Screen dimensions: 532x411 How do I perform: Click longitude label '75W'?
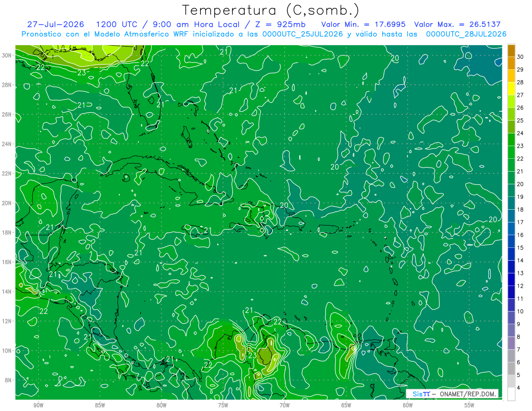click(x=223, y=404)
